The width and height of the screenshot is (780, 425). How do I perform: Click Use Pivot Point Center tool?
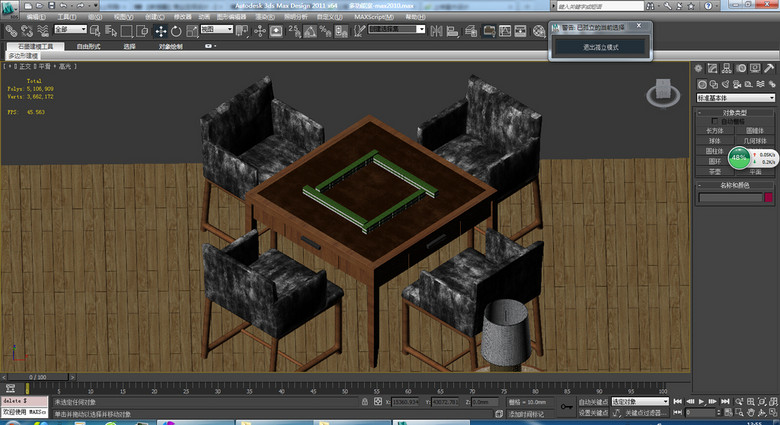coord(242,31)
